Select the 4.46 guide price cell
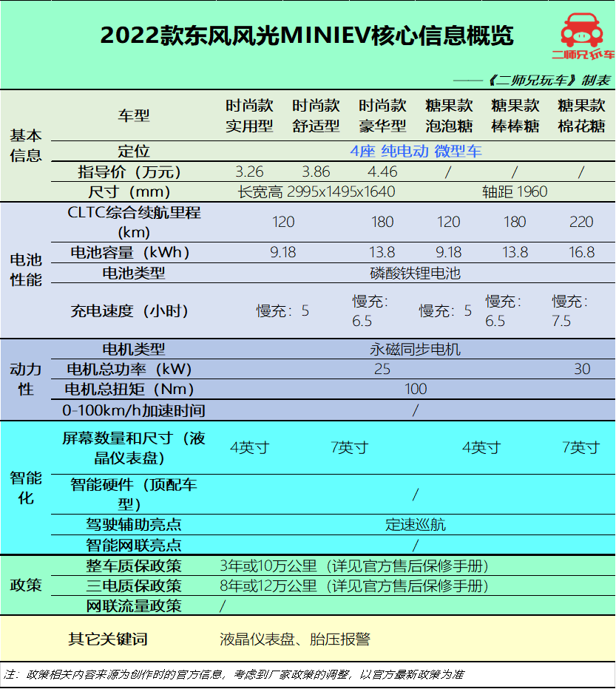 pyautogui.click(x=382, y=172)
